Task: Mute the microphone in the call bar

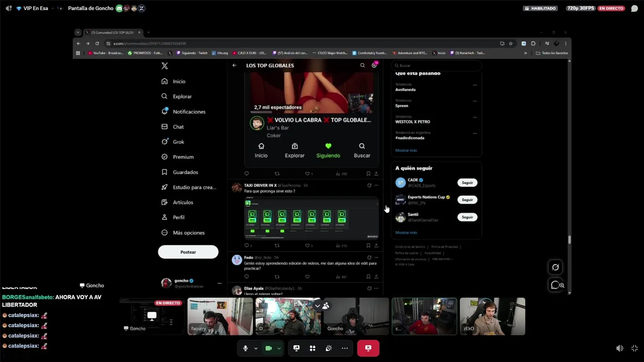Action: pyautogui.click(x=246, y=348)
